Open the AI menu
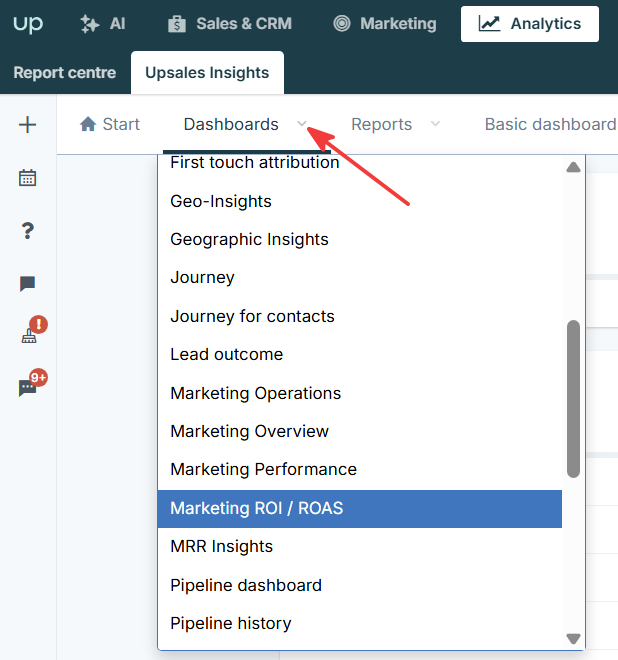The height and width of the screenshot is (660, 618). (x=103, y=24)
